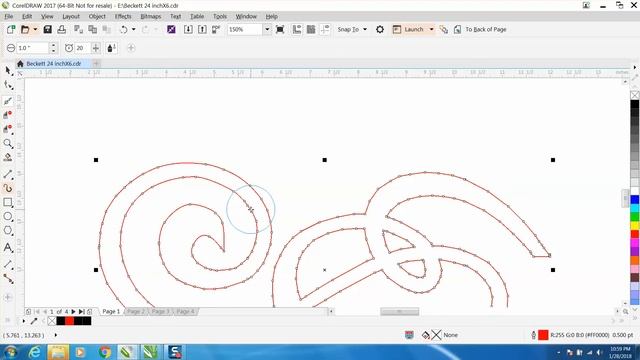Click the no-color X swatch in document palette
The image size is (640, 360).
[x=52, y=321]
